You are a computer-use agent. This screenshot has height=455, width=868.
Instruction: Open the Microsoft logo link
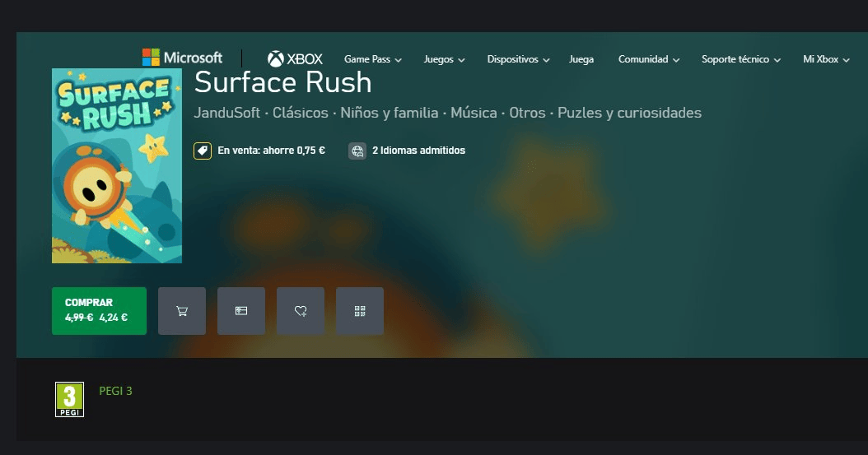click(x=182, y=58)
